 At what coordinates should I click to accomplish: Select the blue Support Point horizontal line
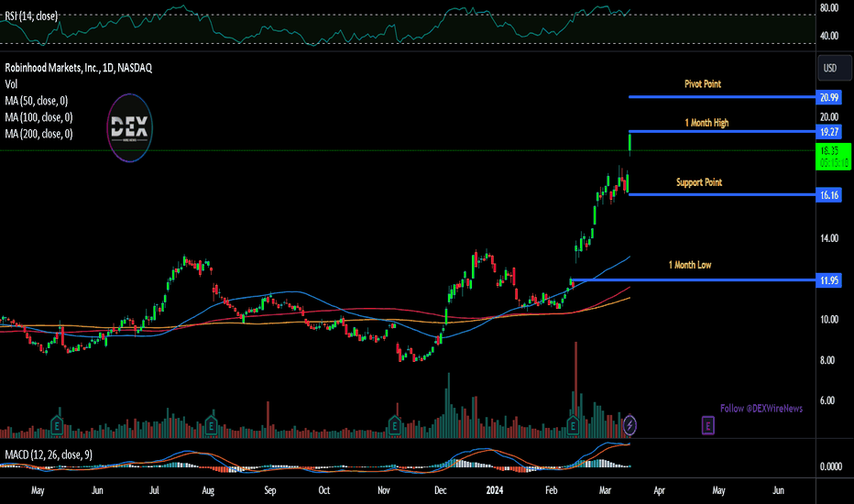coord(722,194)
